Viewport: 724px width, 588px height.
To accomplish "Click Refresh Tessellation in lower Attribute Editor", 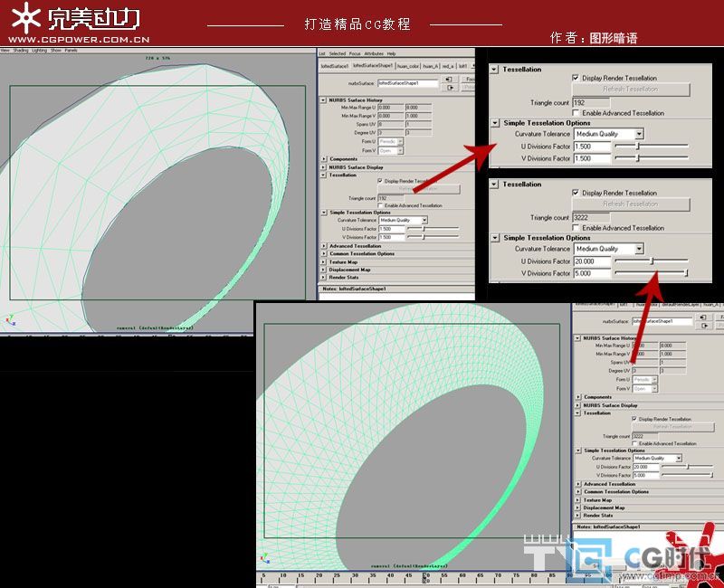I will tap(672, 427).
